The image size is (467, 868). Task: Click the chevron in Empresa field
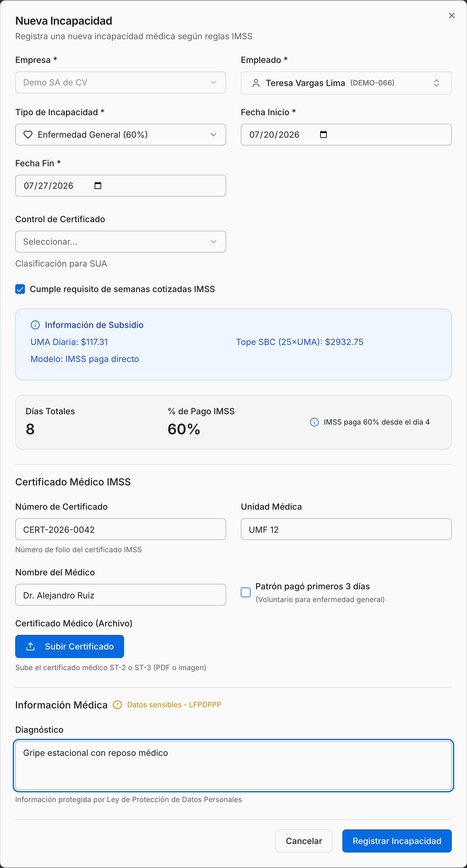click(213, 82)
